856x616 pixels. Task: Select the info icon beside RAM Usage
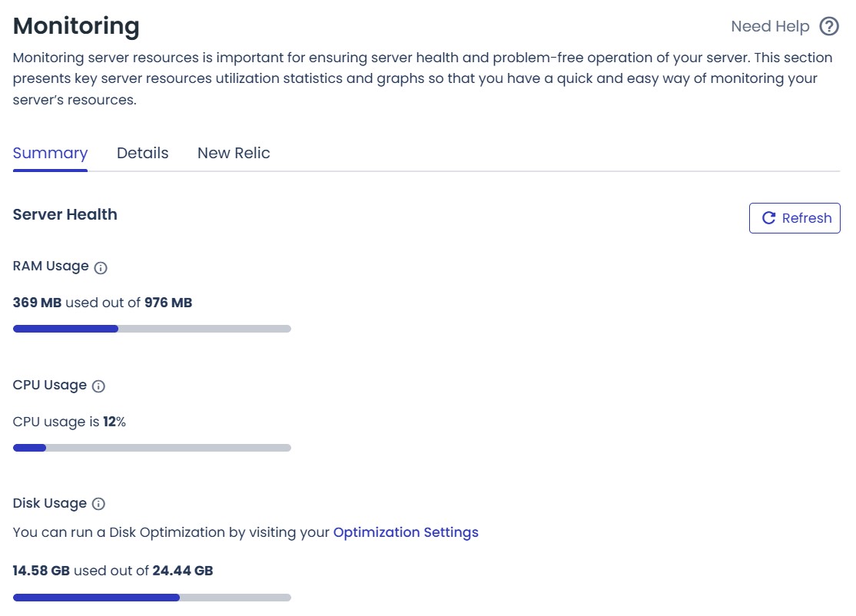[102, 267]
